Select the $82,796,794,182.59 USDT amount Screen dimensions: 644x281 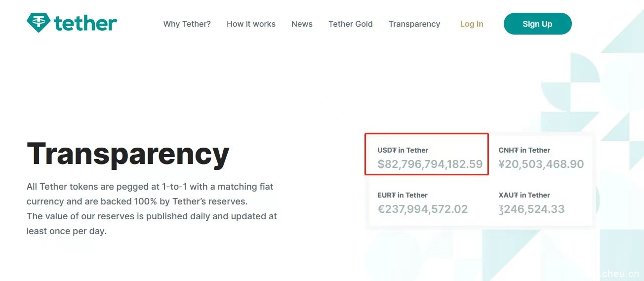[430, 164]
